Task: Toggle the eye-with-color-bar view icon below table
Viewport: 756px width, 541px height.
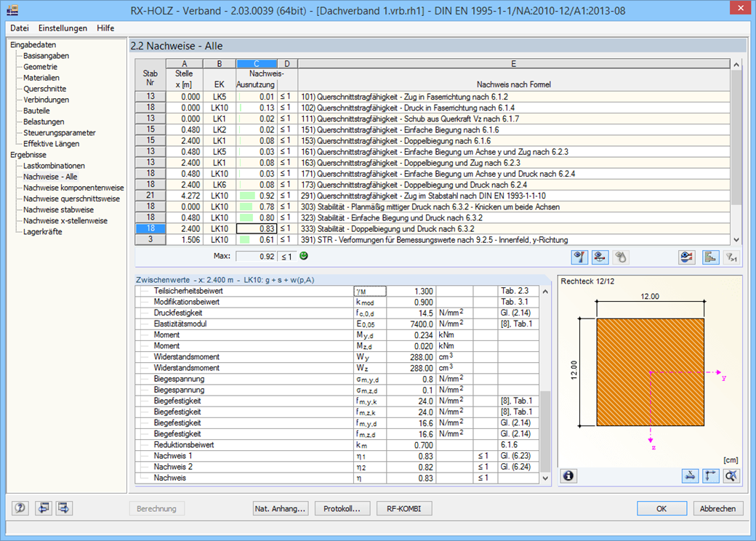Action: (579, 257)
